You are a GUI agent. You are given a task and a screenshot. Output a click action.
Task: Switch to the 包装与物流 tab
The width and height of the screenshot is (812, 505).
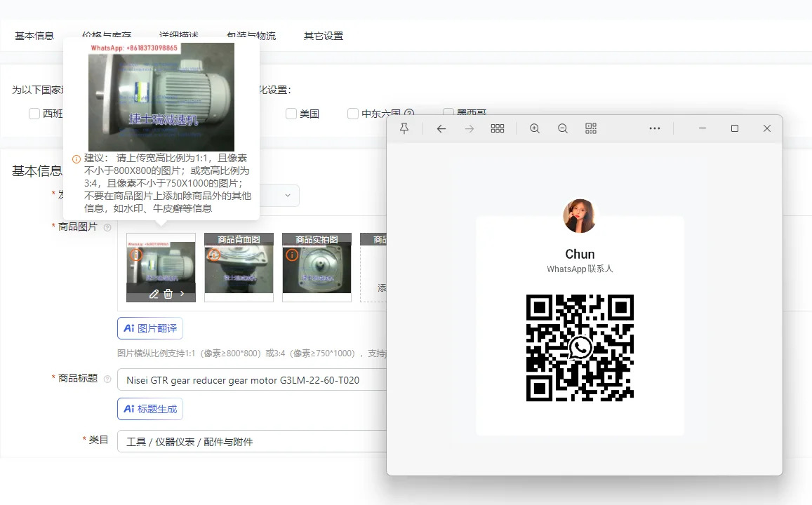[x=251, y=36]
